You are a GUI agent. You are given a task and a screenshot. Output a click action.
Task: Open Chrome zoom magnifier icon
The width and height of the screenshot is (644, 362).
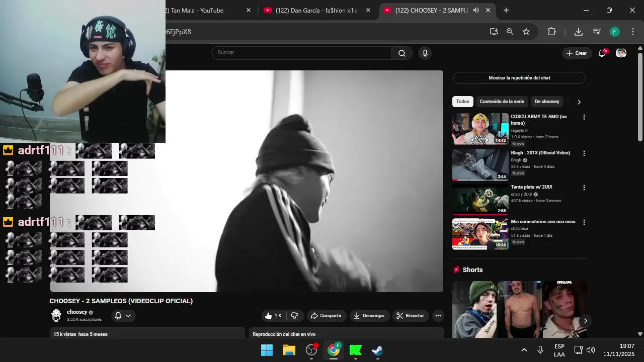pos(510,32)
